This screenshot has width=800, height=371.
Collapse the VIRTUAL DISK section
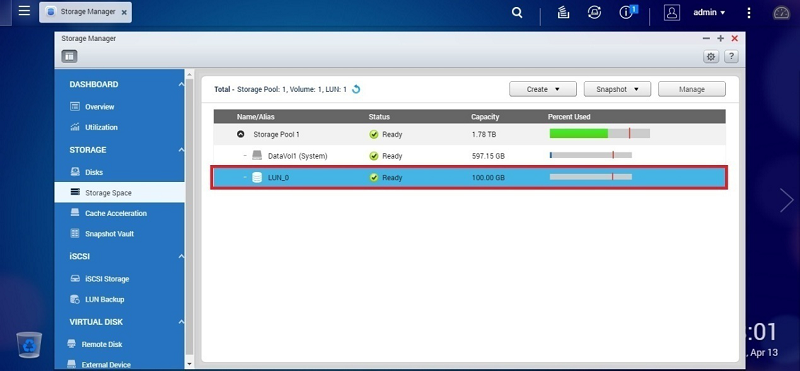(x=181, y=322)
